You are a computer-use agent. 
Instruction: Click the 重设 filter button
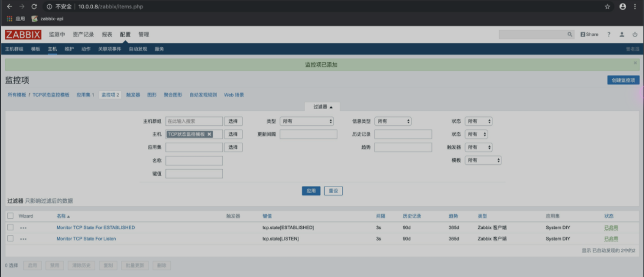coord(333,191)
